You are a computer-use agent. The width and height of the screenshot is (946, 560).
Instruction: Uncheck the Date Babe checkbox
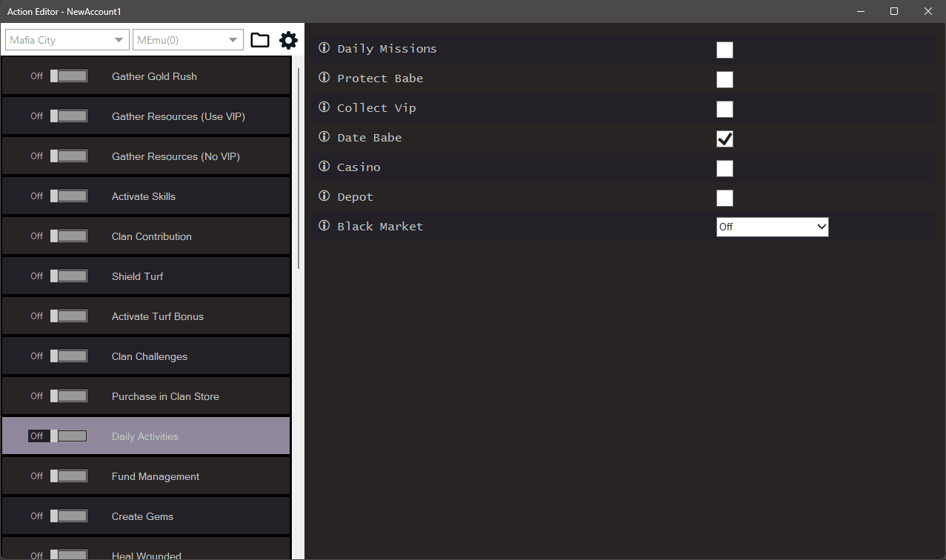coord(725,139)
